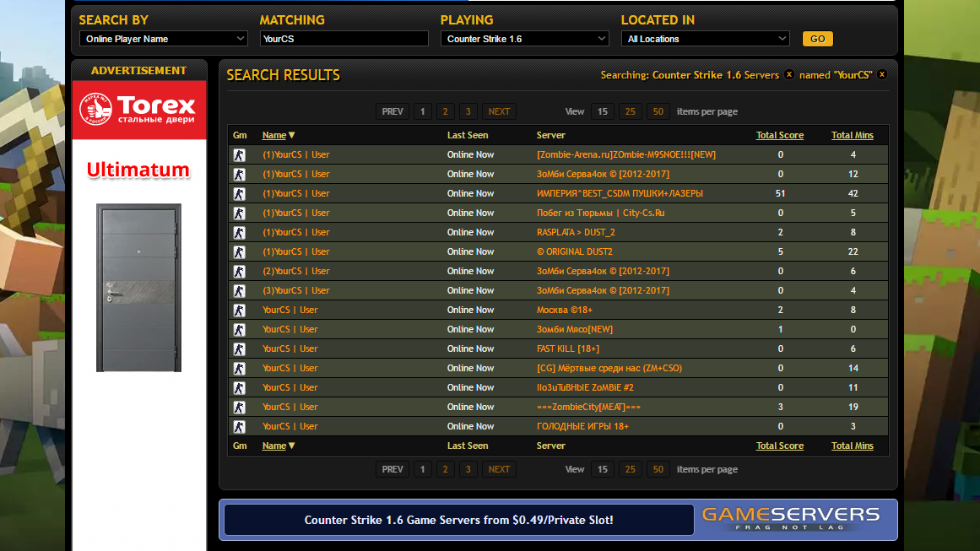Click game icon in (2)YourCS row
980x551 pixels.
[x=240, y=271]
